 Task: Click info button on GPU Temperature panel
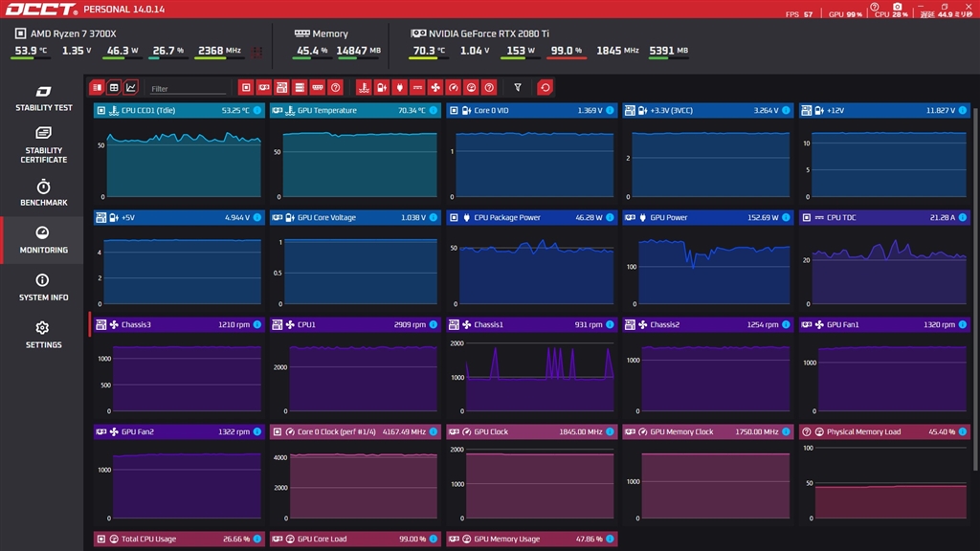[x=434, y=111]
